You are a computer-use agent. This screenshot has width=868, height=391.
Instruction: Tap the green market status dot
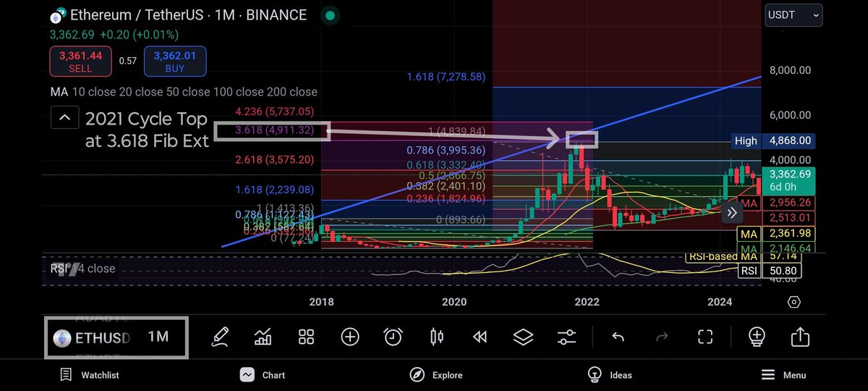point(330,14)
